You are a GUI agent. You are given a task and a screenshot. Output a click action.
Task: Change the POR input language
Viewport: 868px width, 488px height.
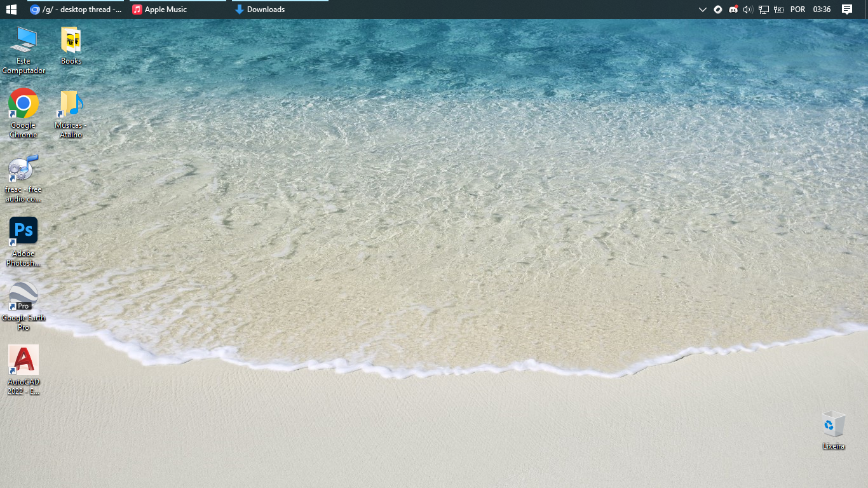(x=797, y=10)
